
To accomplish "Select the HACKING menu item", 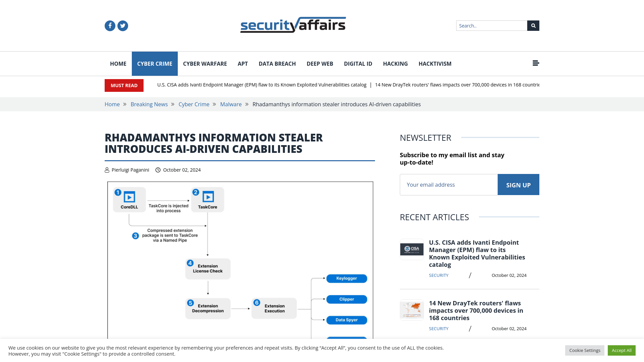I will point(395,64).
